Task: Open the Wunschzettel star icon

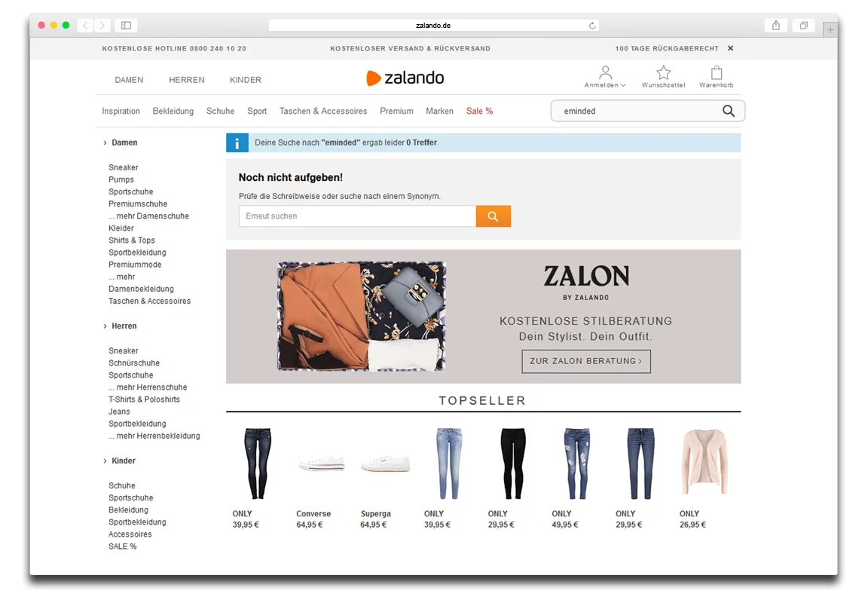Action: [663, 77]
